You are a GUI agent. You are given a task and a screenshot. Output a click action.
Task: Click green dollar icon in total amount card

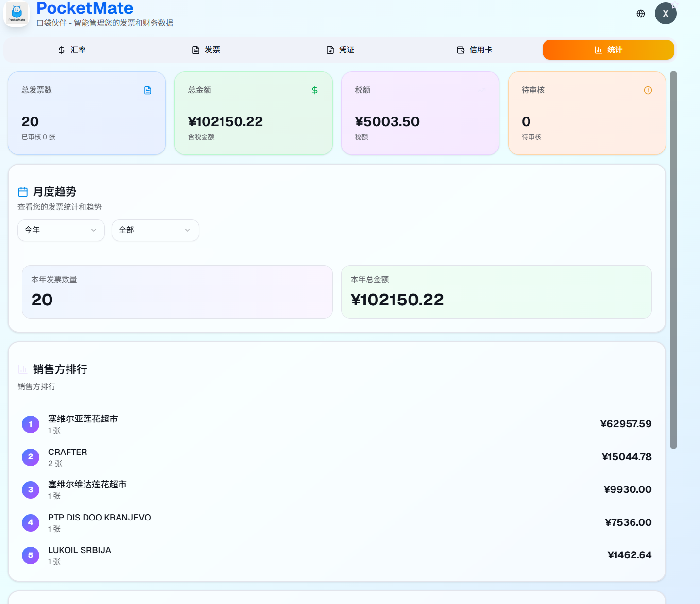pyautogui.click(x=315, y=90)
